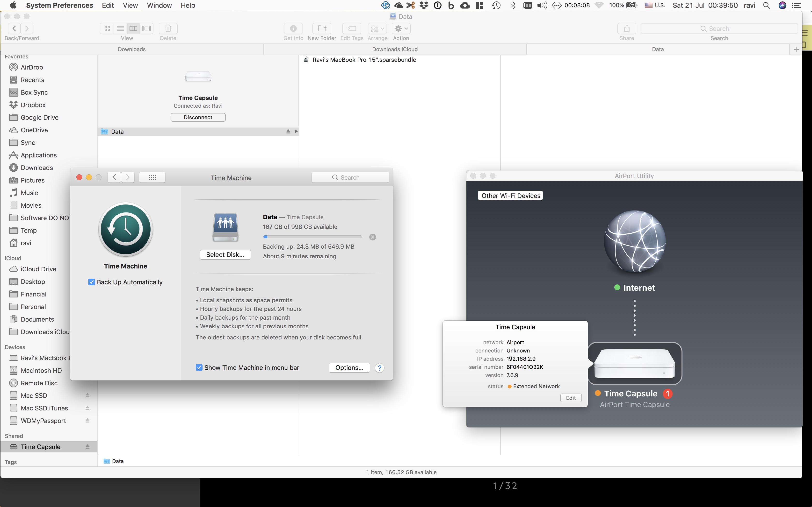This screenshot has height=507, width=812.
Task: Click the Time Machine help question mark
Action: 379,368
